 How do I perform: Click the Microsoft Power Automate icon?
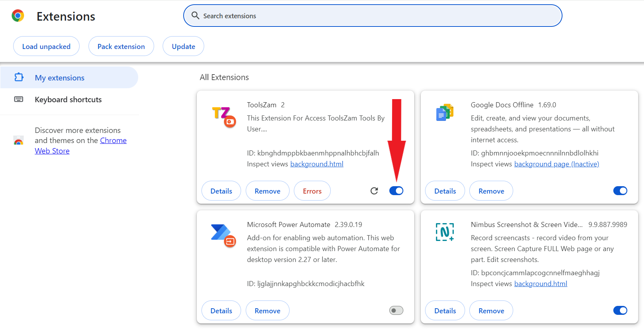[x=223, y=235]
